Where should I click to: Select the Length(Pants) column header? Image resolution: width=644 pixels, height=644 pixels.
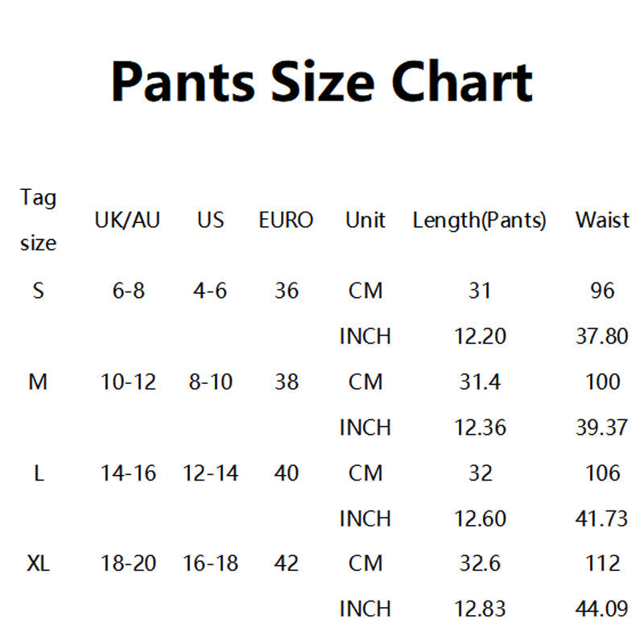(x=479, y=220)
